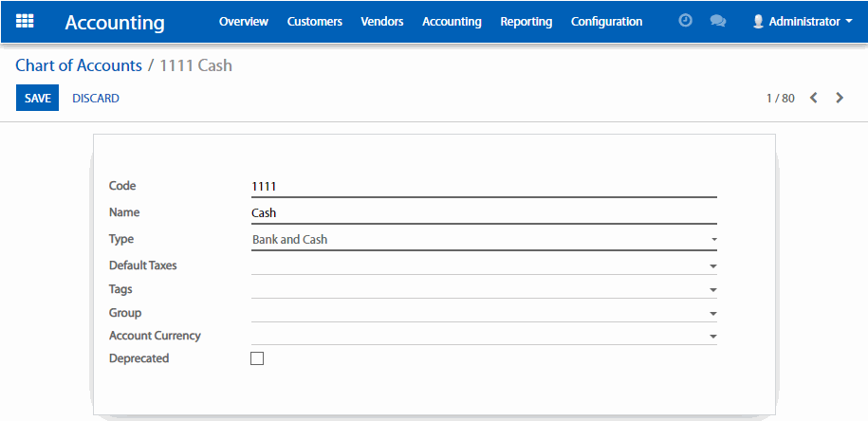The width and height of the screenshot is (868, 421).
Task: Expand the Tags dropdown
Action: [x=713, y=290]
